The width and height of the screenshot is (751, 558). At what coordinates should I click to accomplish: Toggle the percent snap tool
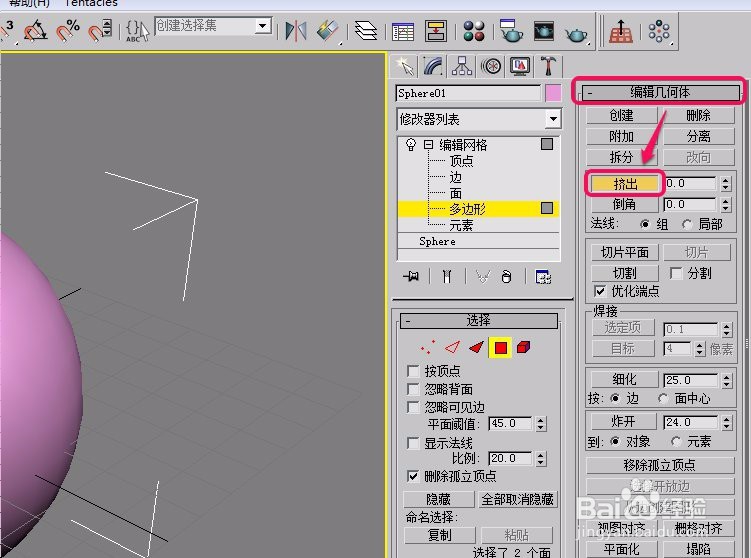point(68,31)
